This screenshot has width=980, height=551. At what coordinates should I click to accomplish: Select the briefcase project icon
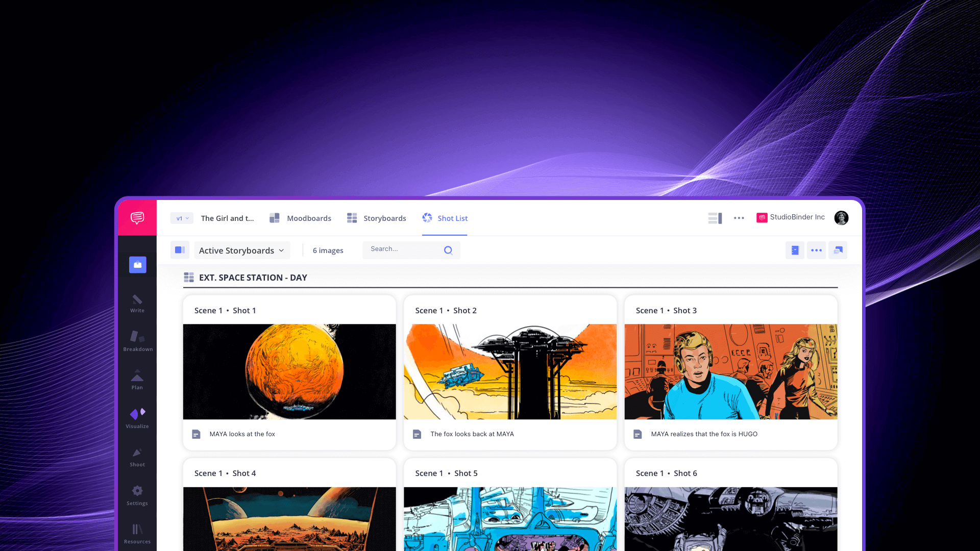click(138, 265)
